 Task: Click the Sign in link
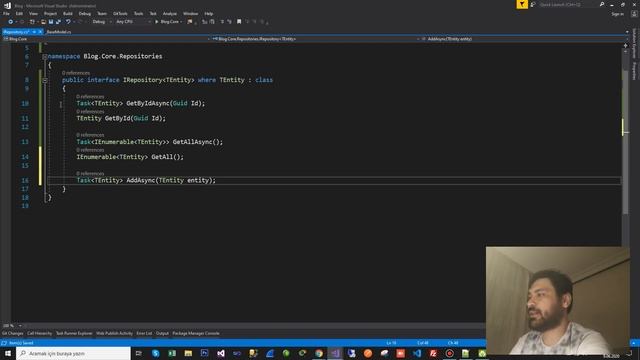618,14
